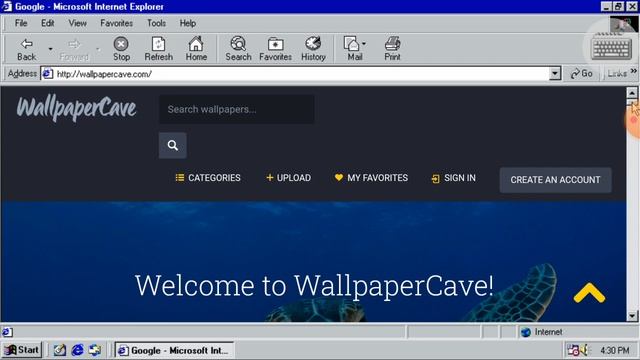Click the Go button
This screenshot has height=360, width=640.
tap(582, 74)
